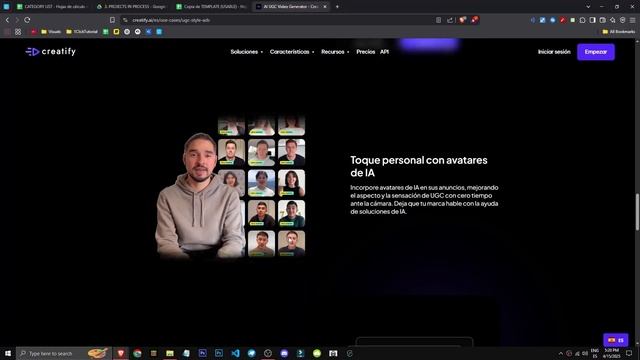Viewport: 640px width, 360px height.
Task: Expand the Características dropdown menu
Action: tap(292, 52)
